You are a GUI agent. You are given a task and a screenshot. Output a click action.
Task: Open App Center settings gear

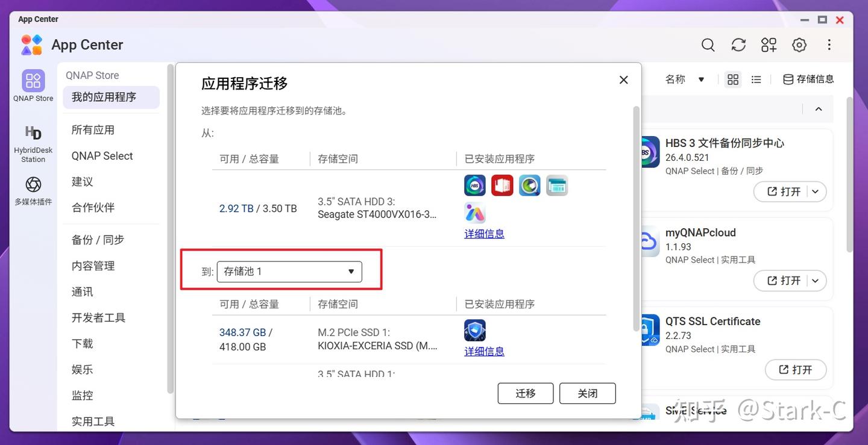click(799, 45)
